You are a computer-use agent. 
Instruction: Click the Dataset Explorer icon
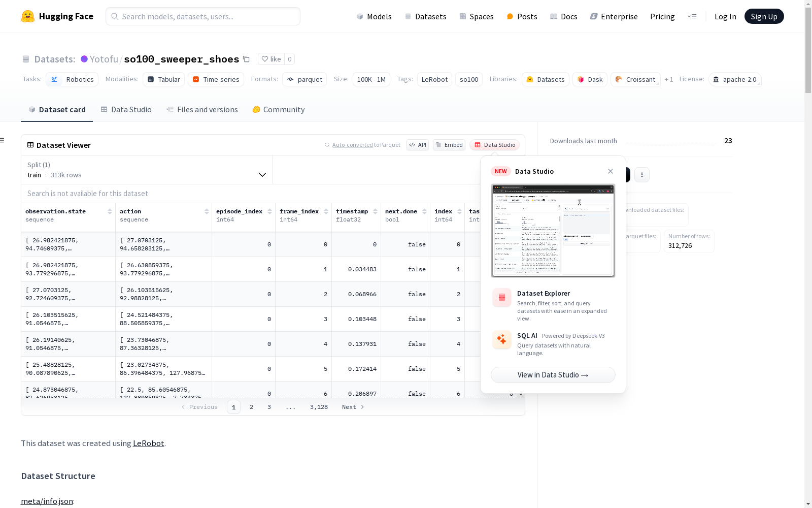[502, 298]
